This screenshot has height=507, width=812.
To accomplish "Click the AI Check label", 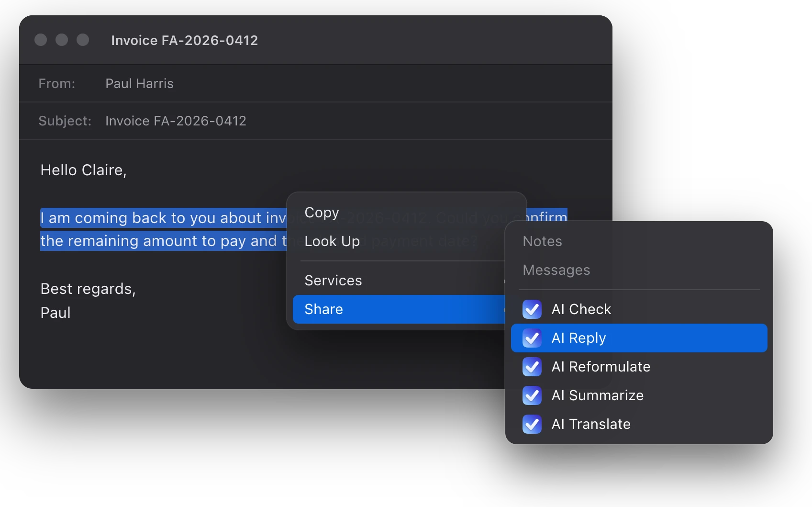I will coord(581,309).
